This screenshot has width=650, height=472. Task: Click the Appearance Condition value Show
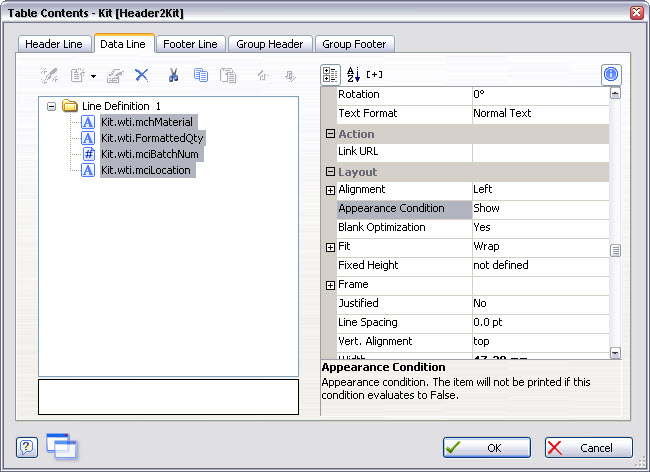click(x=541, y=209)
